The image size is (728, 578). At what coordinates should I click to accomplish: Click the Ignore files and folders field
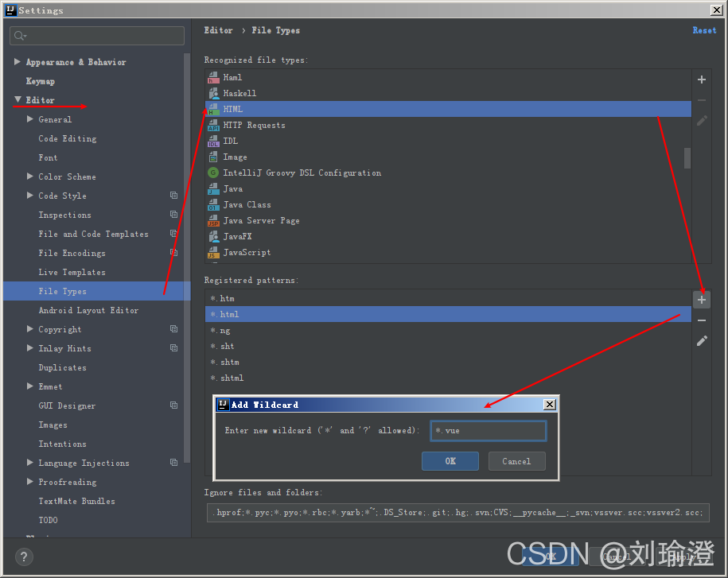[457, 513]
